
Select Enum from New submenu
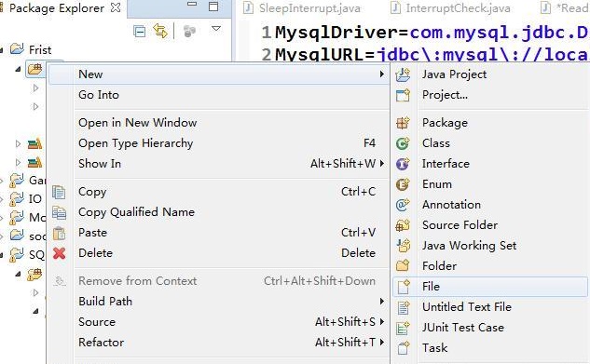coord(490,184)
